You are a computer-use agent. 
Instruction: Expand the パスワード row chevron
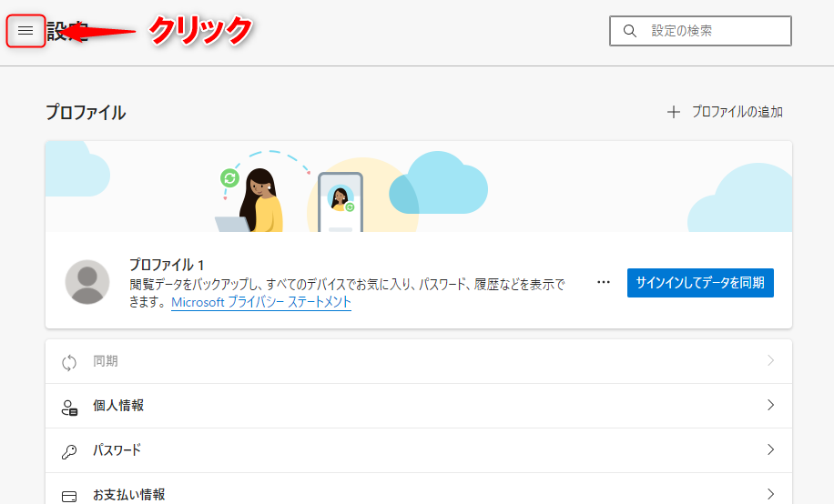pyautogui.click(x=770, y=450)
